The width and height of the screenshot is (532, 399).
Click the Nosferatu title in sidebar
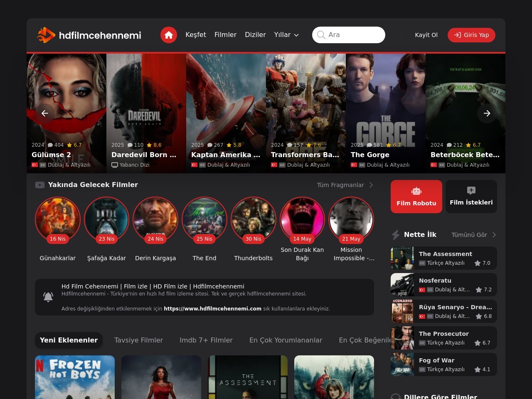(x=435, y=281)
